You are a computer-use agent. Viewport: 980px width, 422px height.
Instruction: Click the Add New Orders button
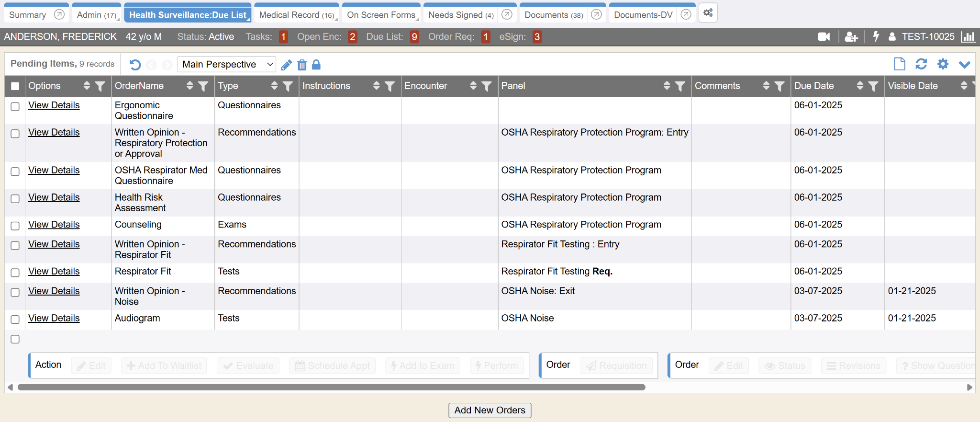point(490,410)
